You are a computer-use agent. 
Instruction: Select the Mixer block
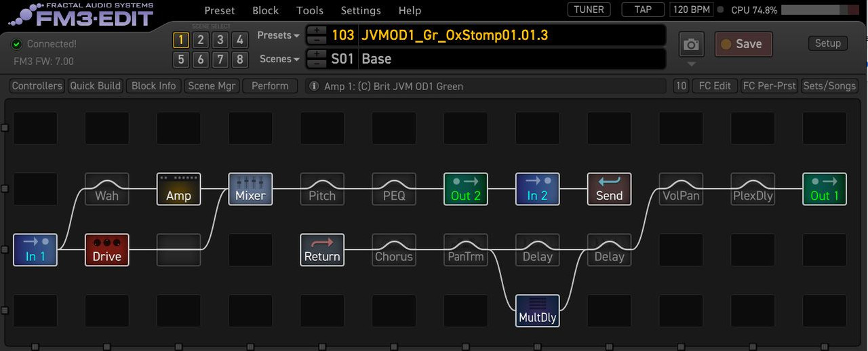[x=250, y=189]
